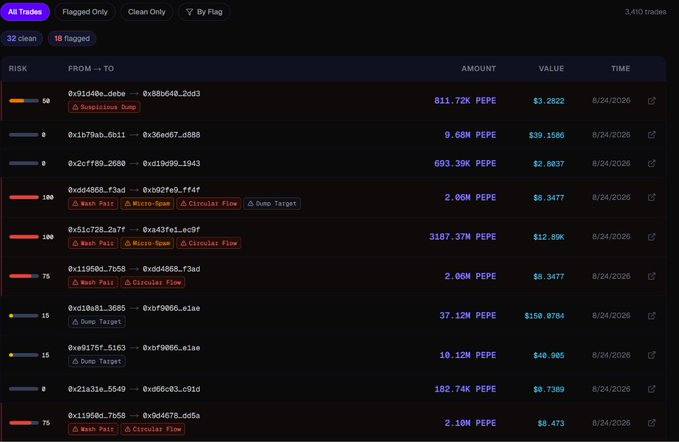
Task: Click Dump Target tag on 0xdd4868→0xb92fe9 row
Action: tap(272, 203)
